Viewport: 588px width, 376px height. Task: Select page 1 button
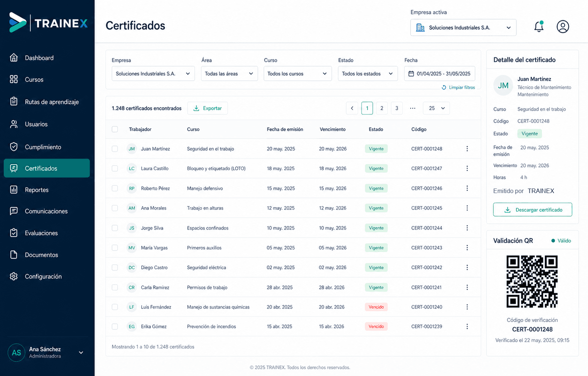pos(367,108)
